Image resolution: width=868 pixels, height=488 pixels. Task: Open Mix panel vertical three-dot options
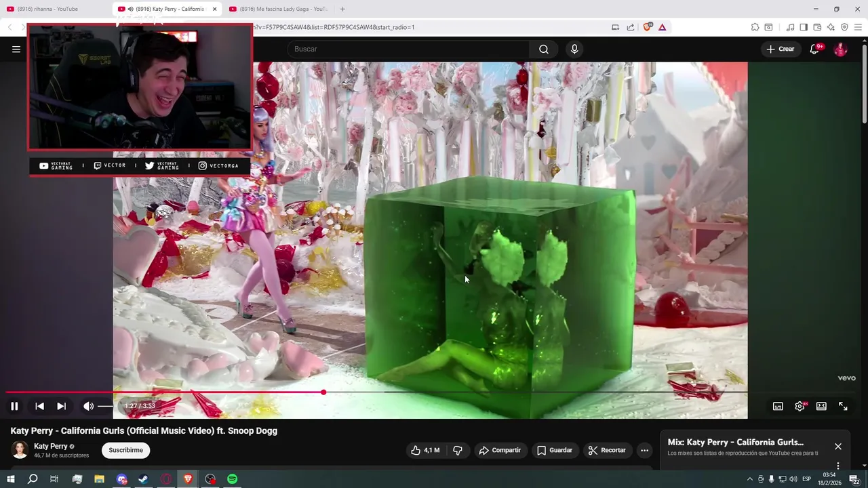pyautogui.click(x=838, y=466)
